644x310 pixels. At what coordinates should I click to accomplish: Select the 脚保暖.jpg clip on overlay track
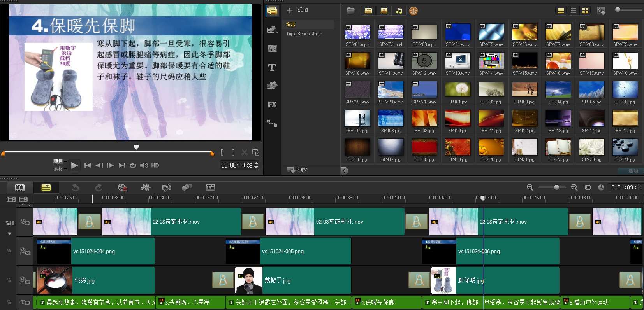(495, 280)
